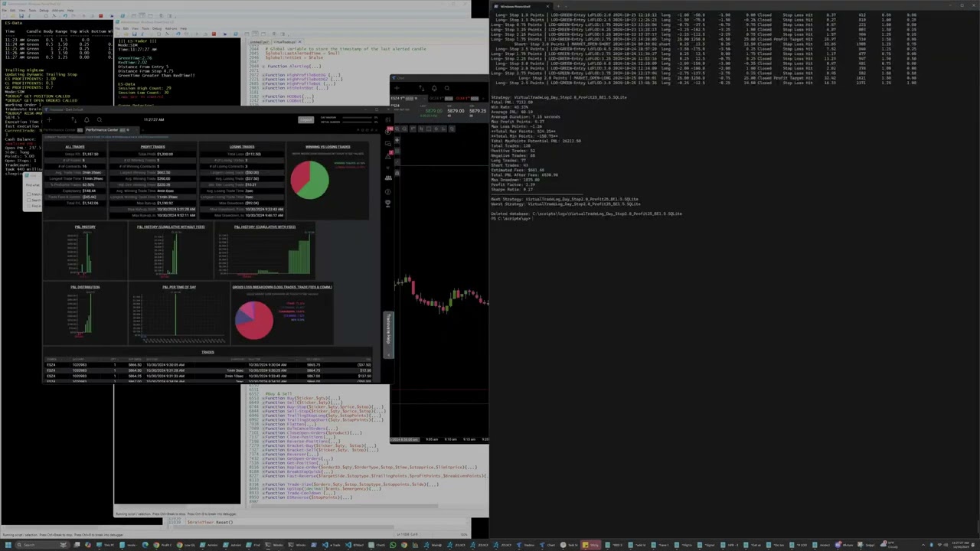Expand the Function Buy code fold
Screen dimensions: 980x551
pyautogui.click(x=263, y=398)
